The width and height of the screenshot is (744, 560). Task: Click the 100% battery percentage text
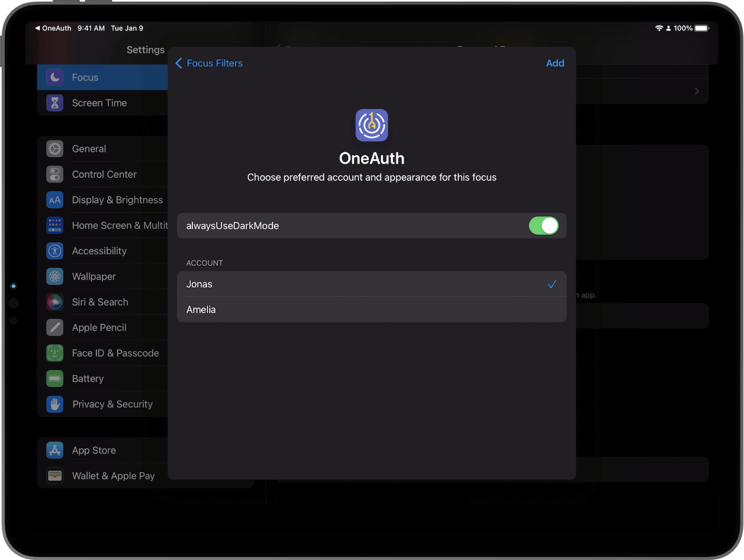683,28
